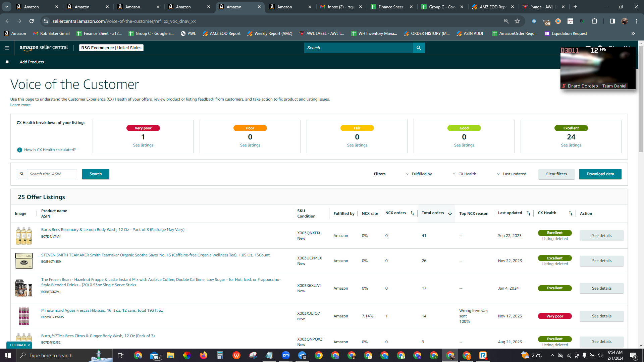644x362 pixels.
Task: Click the Frozen Bean product thumbnail
Action: pyautogui.click(x=24, y=288)
